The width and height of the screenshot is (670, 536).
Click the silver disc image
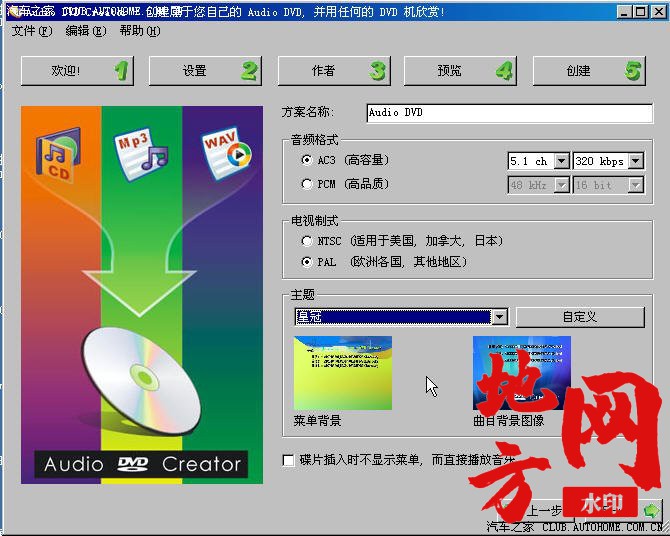click(x=141, y=382)
